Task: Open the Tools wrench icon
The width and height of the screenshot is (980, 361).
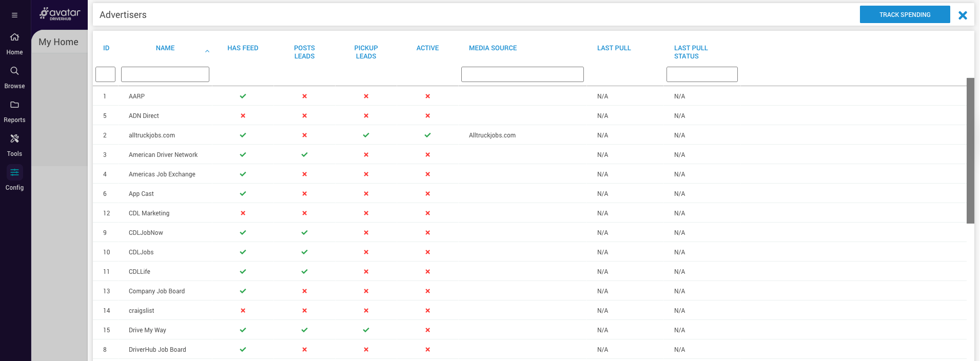Action: pos(14,138)
